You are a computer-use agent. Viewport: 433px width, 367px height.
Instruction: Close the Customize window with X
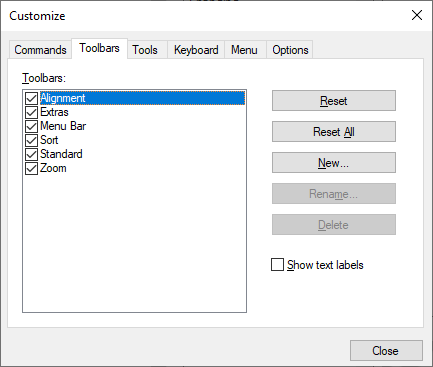coord(417,15)
